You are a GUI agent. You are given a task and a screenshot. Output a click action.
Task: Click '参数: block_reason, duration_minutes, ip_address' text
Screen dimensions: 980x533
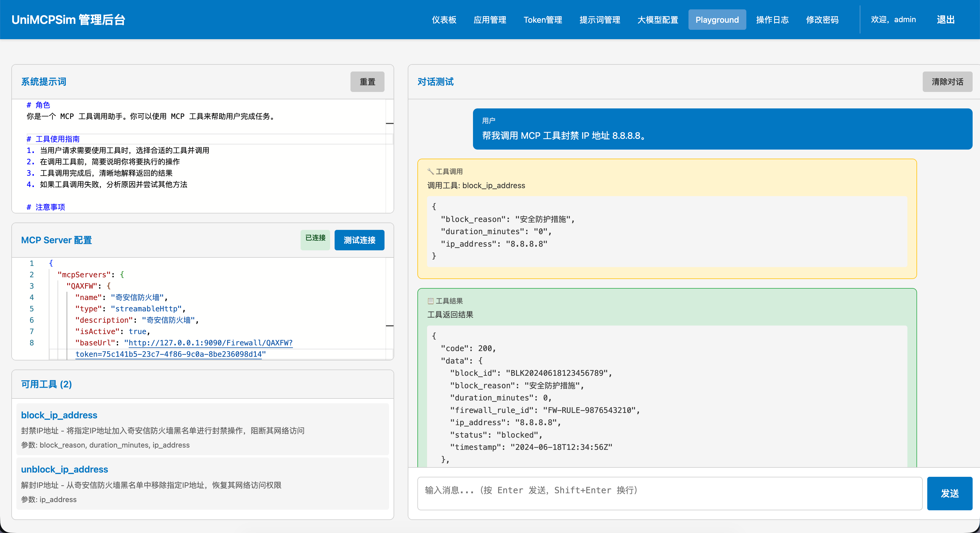[x=105, y=445]
